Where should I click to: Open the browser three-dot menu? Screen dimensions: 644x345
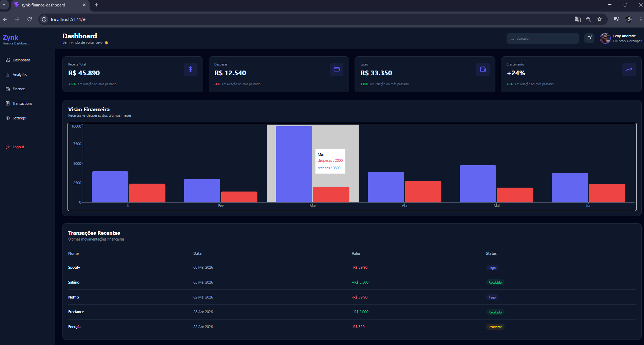tap(641, 19)
